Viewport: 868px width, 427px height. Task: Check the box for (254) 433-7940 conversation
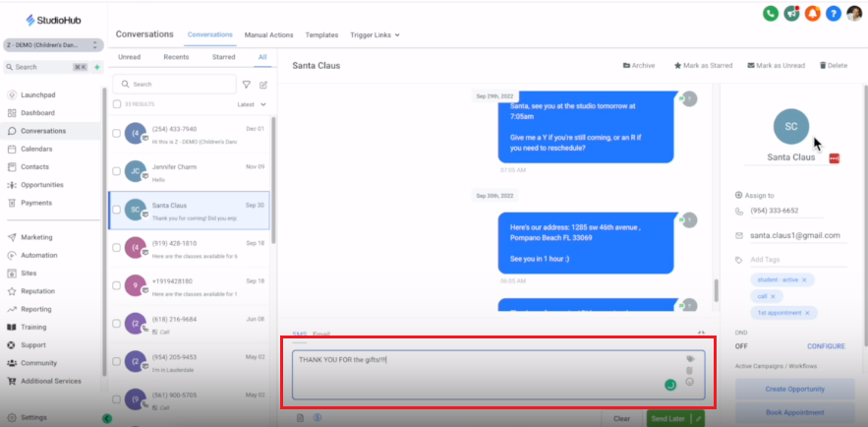116,134
